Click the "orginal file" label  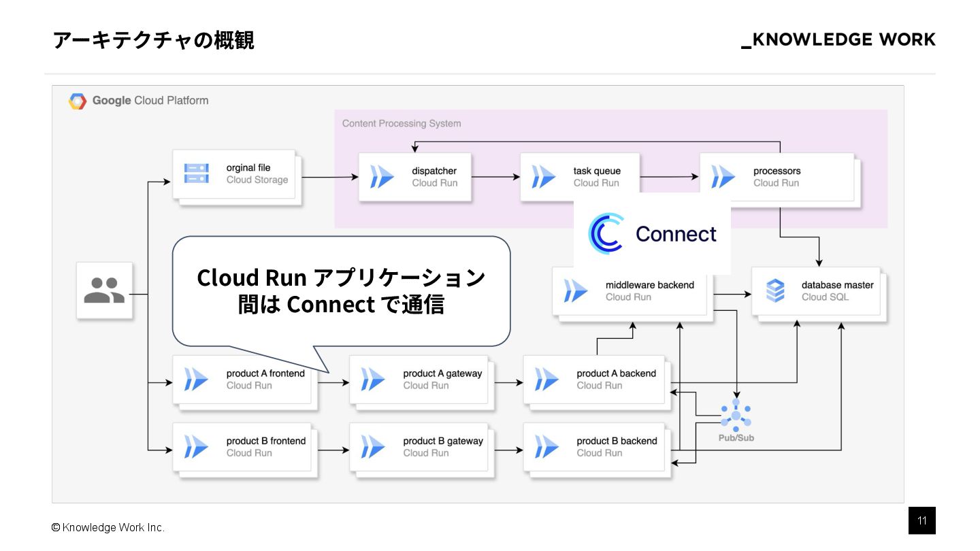(248, 168)
